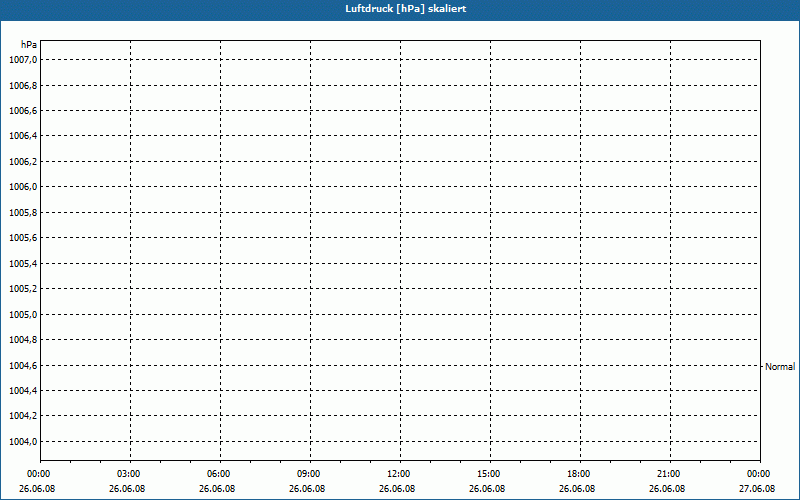This screenshot has width=800, height=500.
Task: Click the 1007,0 pressure axis value
Action: click(x=23, y=60)
